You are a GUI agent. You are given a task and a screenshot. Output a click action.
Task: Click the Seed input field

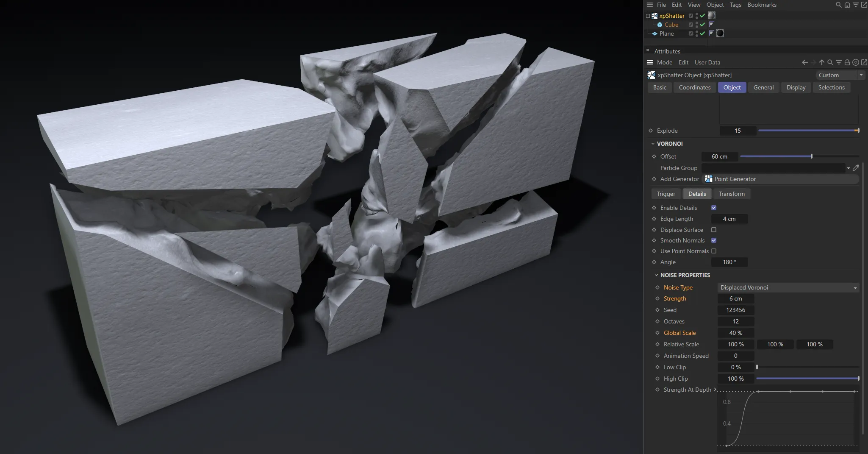tap(735, 310)
